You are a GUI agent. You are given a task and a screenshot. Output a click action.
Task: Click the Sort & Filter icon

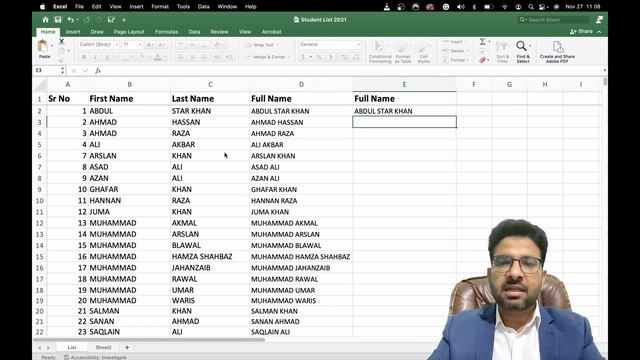[x=502, y=52]
